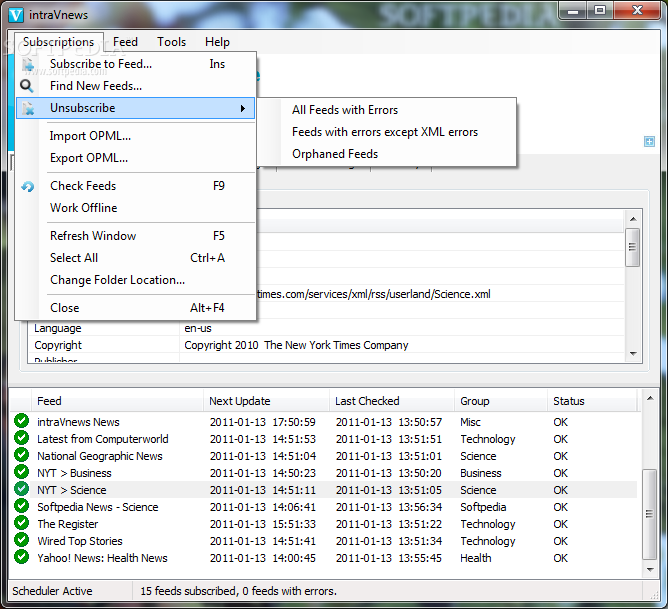Sort by Feed column header

pos(118,401)
